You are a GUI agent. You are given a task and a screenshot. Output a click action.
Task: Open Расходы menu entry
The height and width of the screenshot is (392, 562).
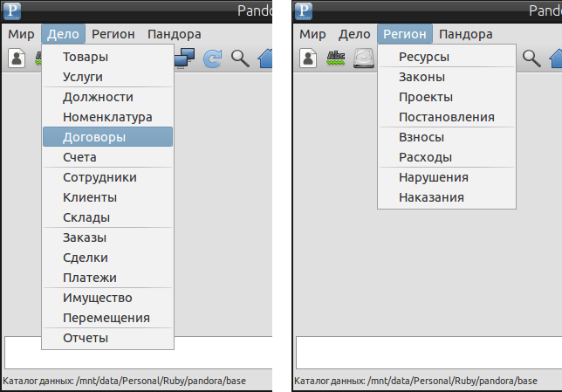click(x=447, y=157)
